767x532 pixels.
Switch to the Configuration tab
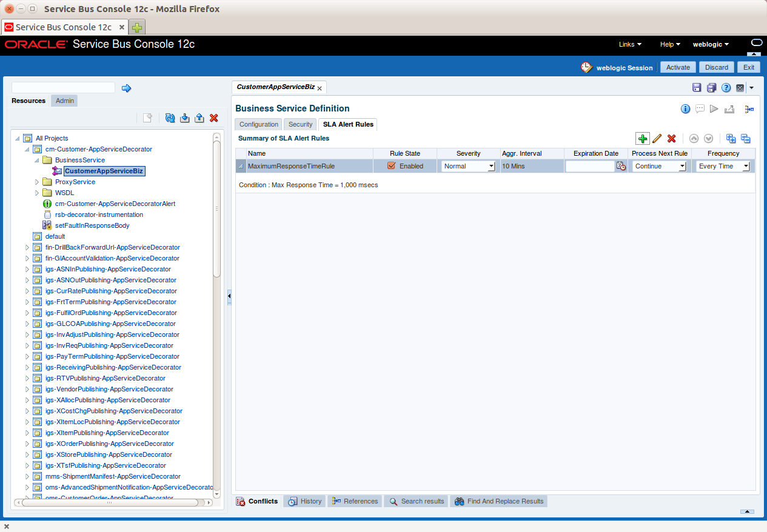259,124
